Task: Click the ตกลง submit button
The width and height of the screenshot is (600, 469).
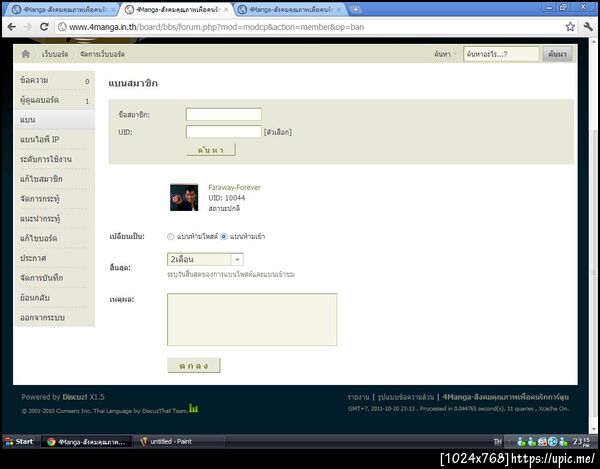Action: click(194, 366)
